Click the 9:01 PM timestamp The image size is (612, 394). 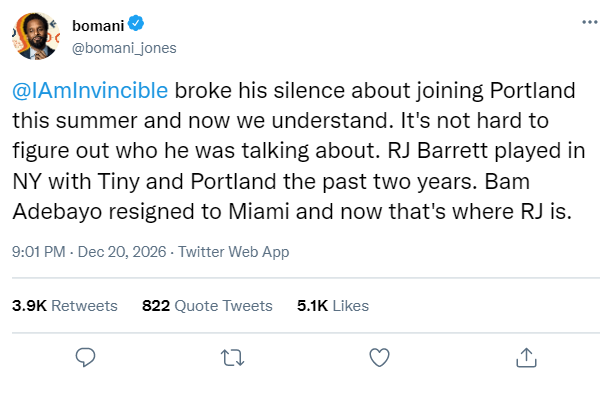click(39, 252)
